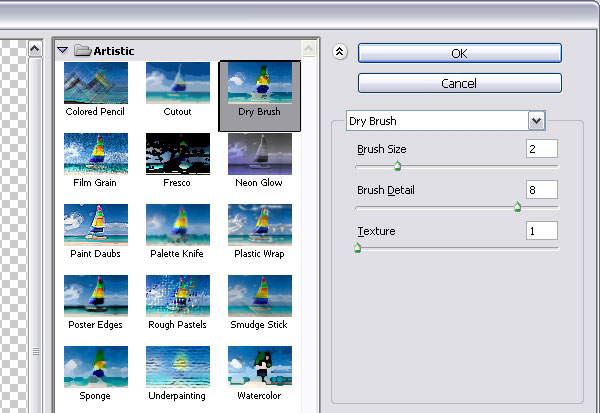Select the Colored Pencil filter thumbnail
The height and width of the screenshot is (413, 600).
(95, 83)
